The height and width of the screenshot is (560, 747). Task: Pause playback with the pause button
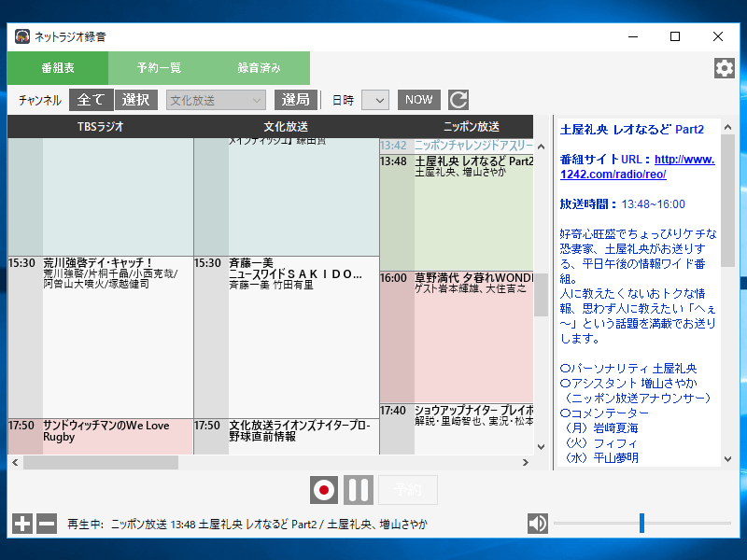pyautogui.click(x=359, y=490)
